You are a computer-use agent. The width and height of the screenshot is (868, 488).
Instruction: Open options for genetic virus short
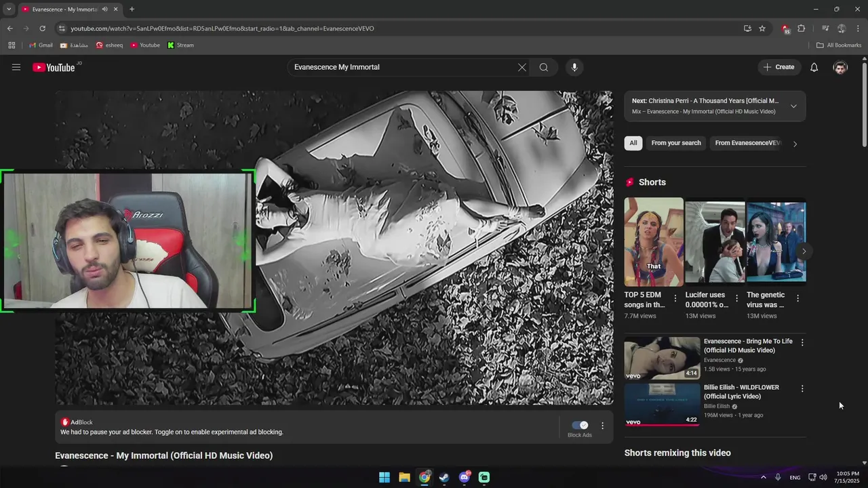point(797,299)
